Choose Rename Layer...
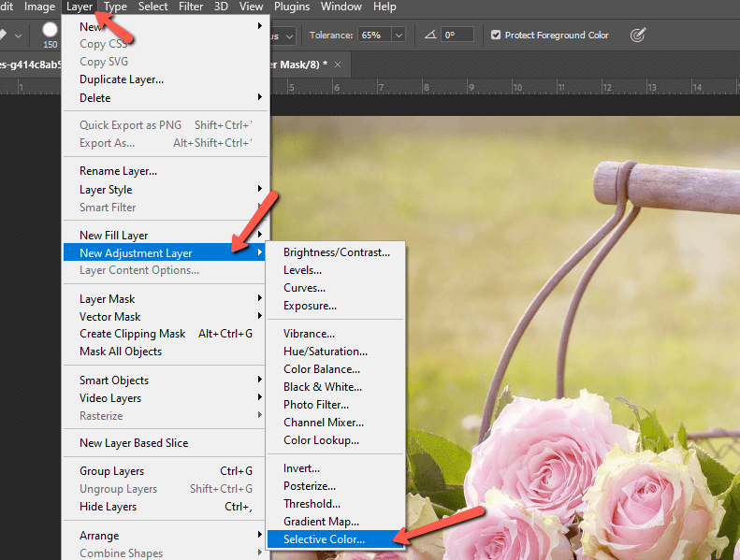This screenshot has height=560, width=740. (166, 171)
